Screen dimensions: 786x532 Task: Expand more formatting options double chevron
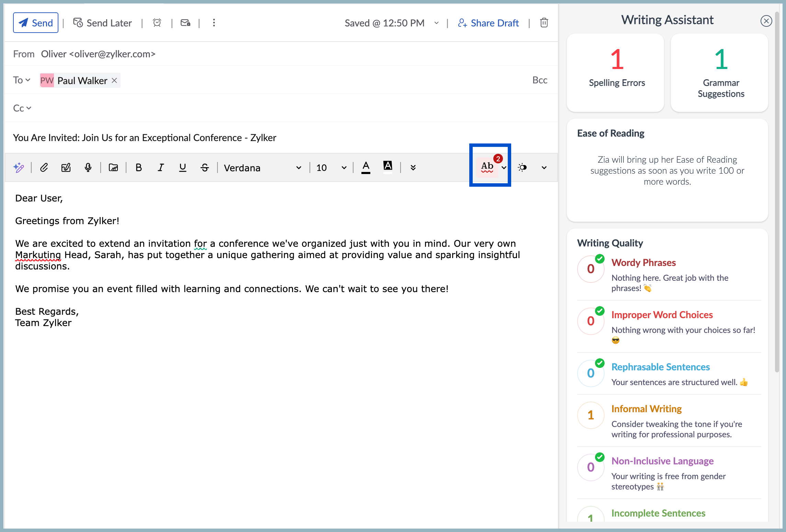coord(413,167)
